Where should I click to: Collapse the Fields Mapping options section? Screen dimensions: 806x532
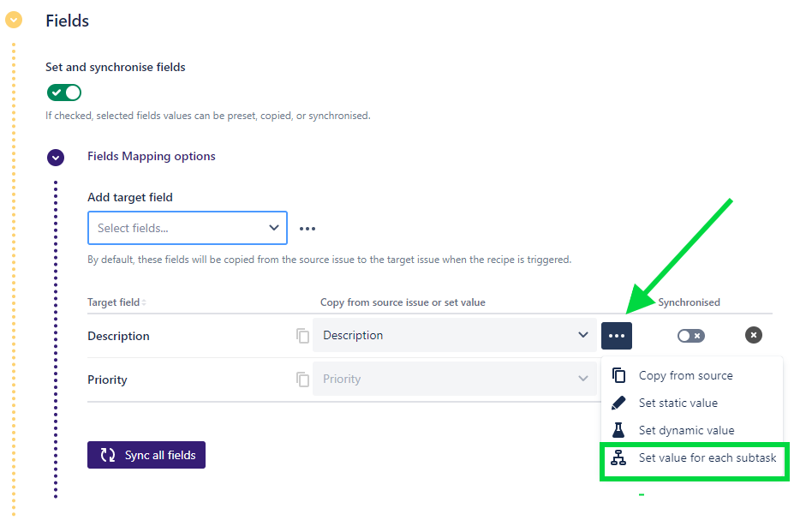pos(56,158)
